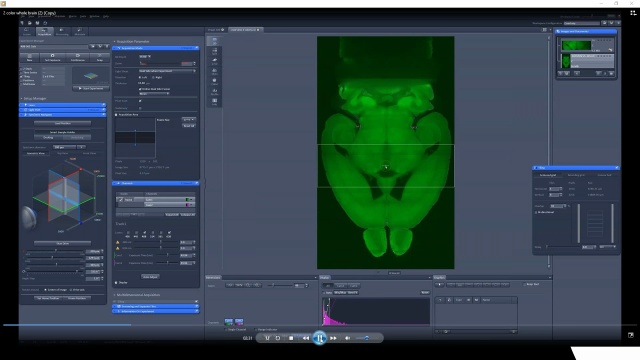
Task: Click the first channel toggle button
Action: [x=229, y=322]
